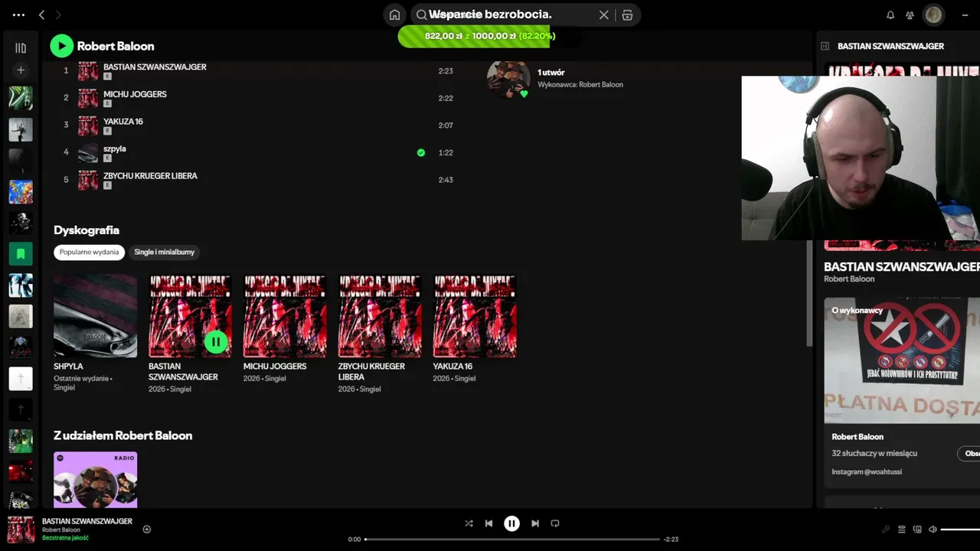Open the green bookmark item in sidebar
980x551 pixels.
[21, 253]
